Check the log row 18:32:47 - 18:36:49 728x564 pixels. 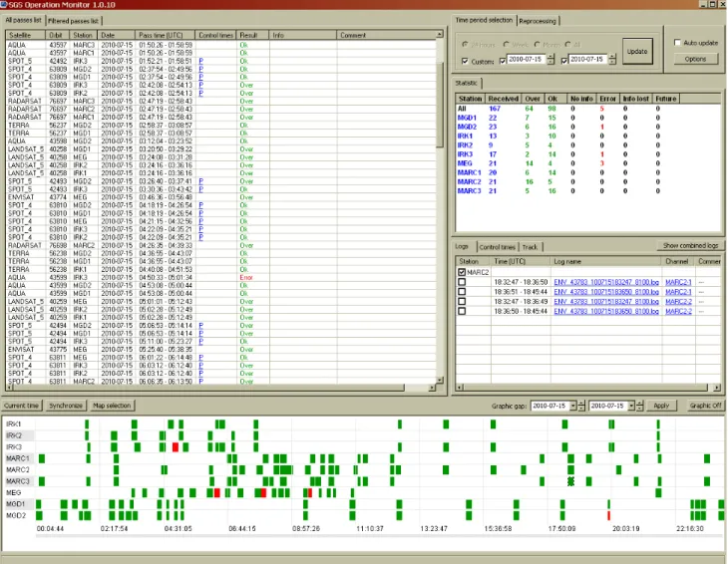coord(462,302)
